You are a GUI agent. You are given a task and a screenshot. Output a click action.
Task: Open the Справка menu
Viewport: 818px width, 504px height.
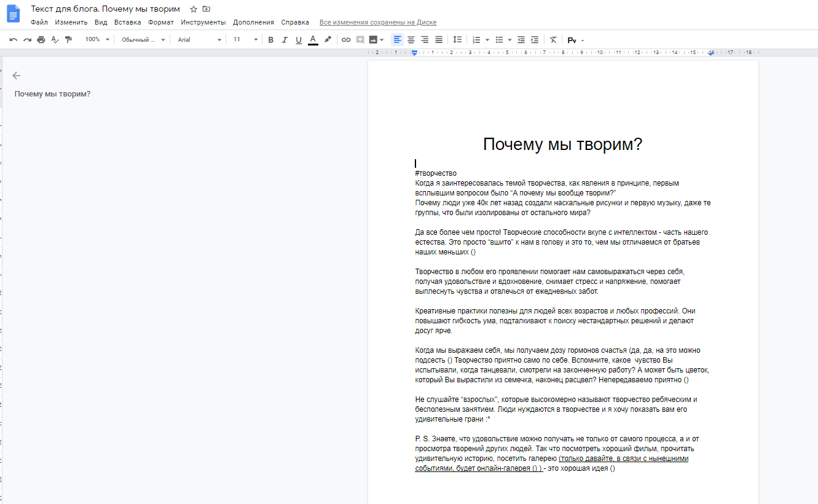coord(295,22)
